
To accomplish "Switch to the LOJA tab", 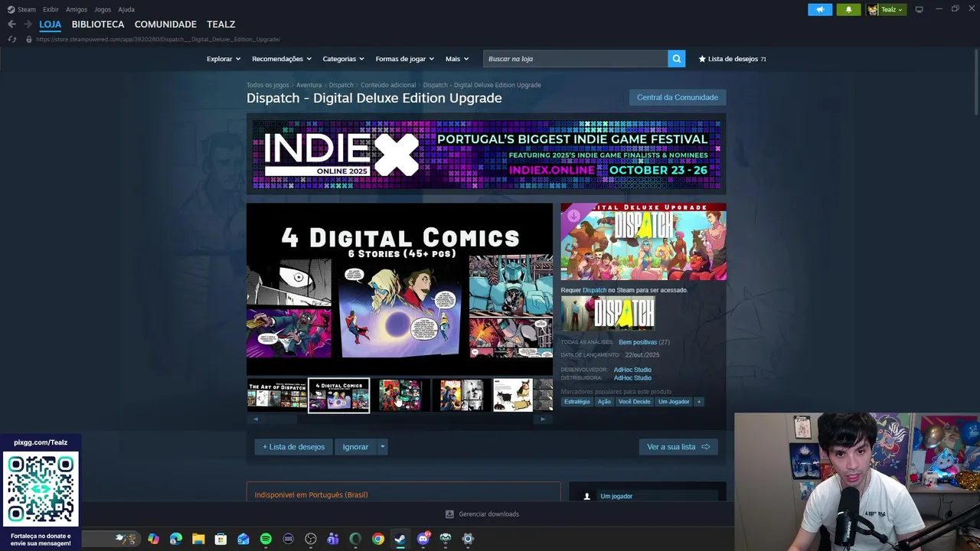I will click(51, 24).
